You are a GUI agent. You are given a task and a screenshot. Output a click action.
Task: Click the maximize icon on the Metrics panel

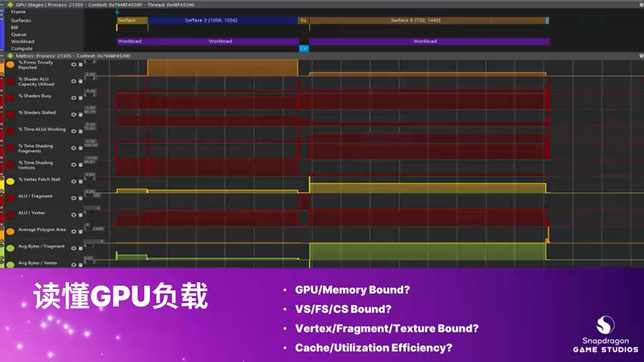[x=640, y=55]
